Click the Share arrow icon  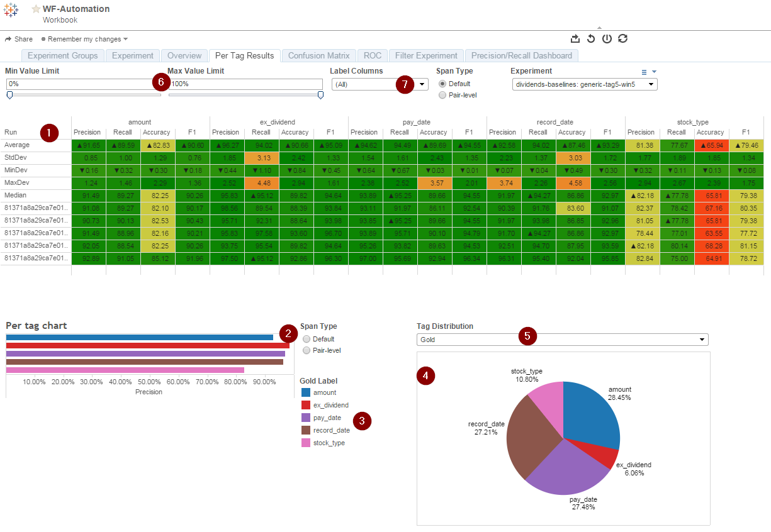click(x=8, y=39)
